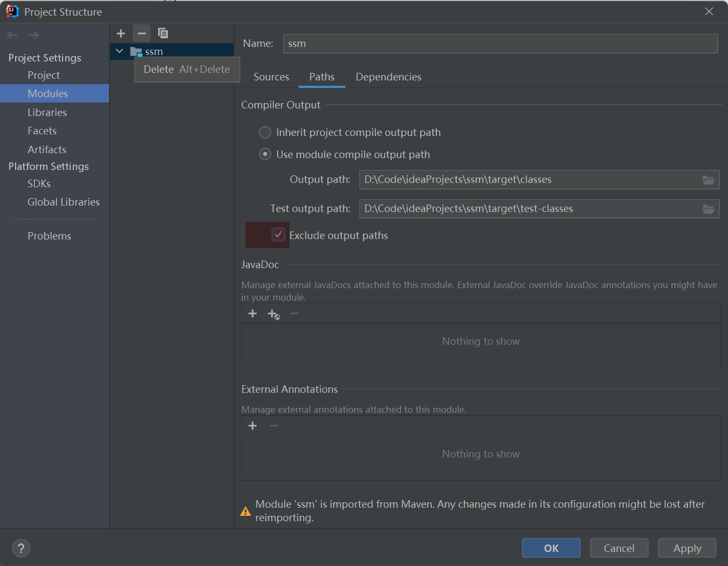Click the Project Settings heading
The height and width of the screenshot is (566, 728).
point(45,58)
